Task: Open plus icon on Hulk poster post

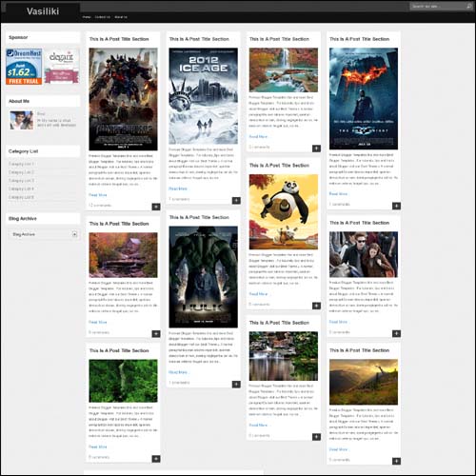Action: click(236, 385)
